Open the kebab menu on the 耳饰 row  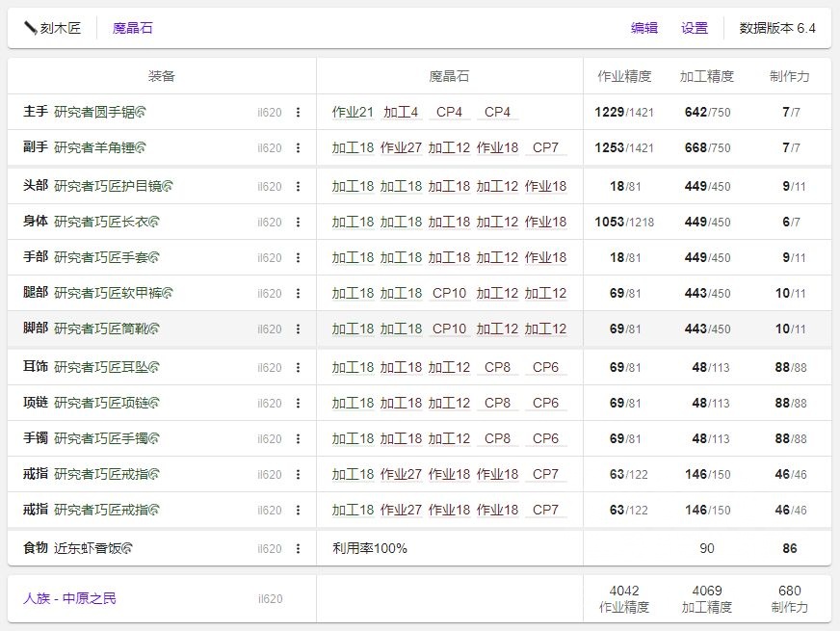click(295, 368)
